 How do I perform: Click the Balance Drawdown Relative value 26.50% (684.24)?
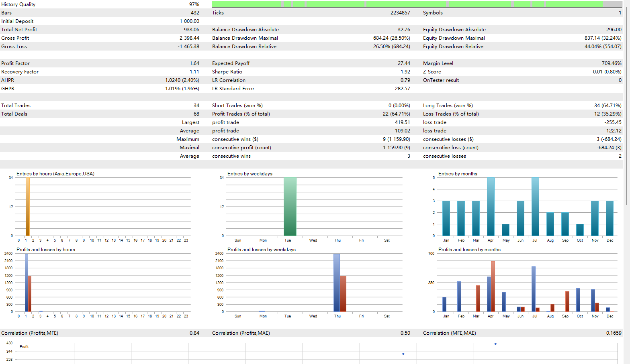coord(392,46)
